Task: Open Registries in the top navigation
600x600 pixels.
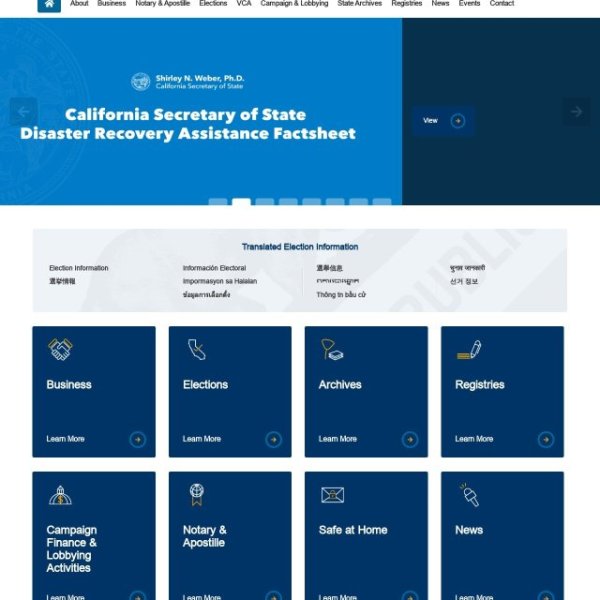Action: coord(407,3)
